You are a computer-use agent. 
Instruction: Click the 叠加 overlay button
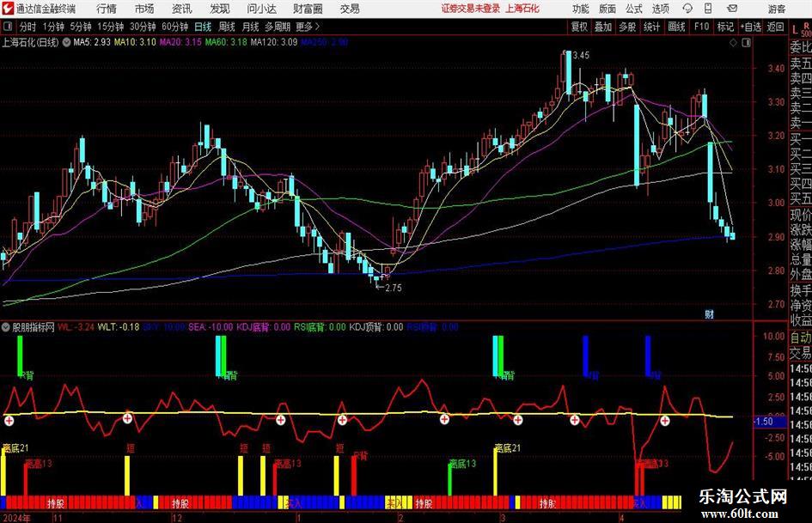coord(603,27)
